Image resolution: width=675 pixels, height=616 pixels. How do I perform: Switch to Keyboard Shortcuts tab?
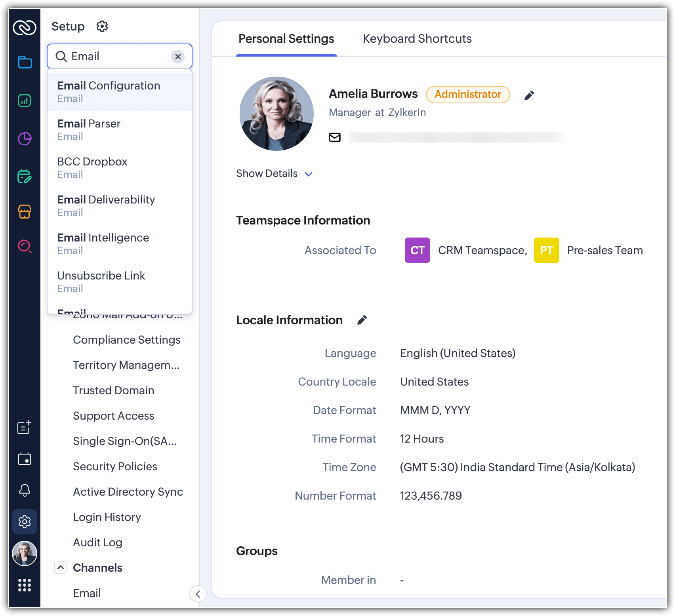[x=417, y=39]
